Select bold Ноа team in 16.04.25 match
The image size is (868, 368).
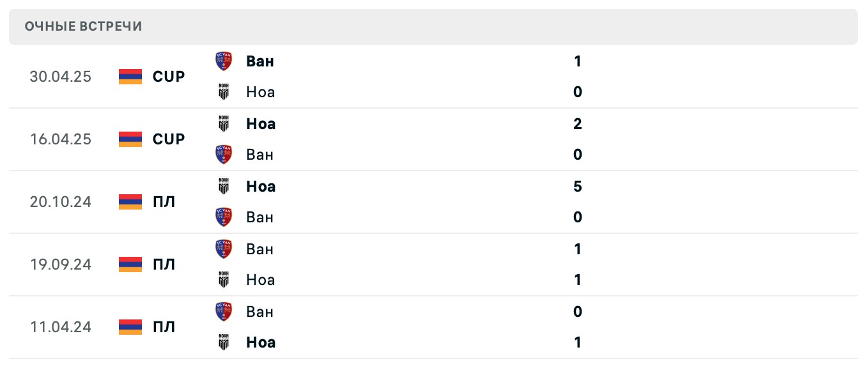(x=261, y=124)
